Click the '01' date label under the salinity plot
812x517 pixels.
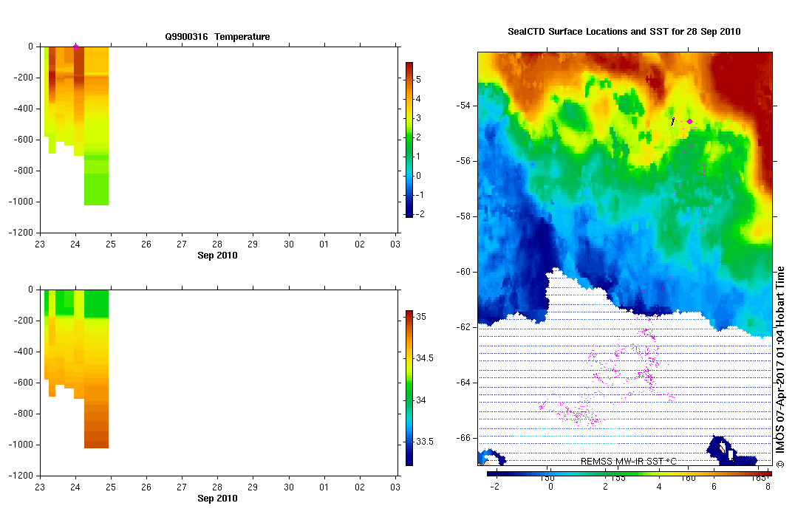click(324, 487)
